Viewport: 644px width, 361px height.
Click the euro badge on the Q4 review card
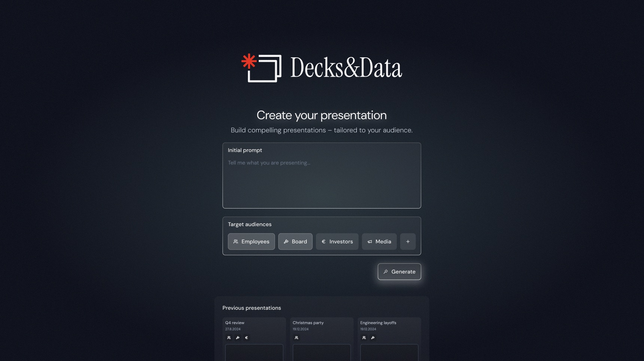(x=246, y=338)
